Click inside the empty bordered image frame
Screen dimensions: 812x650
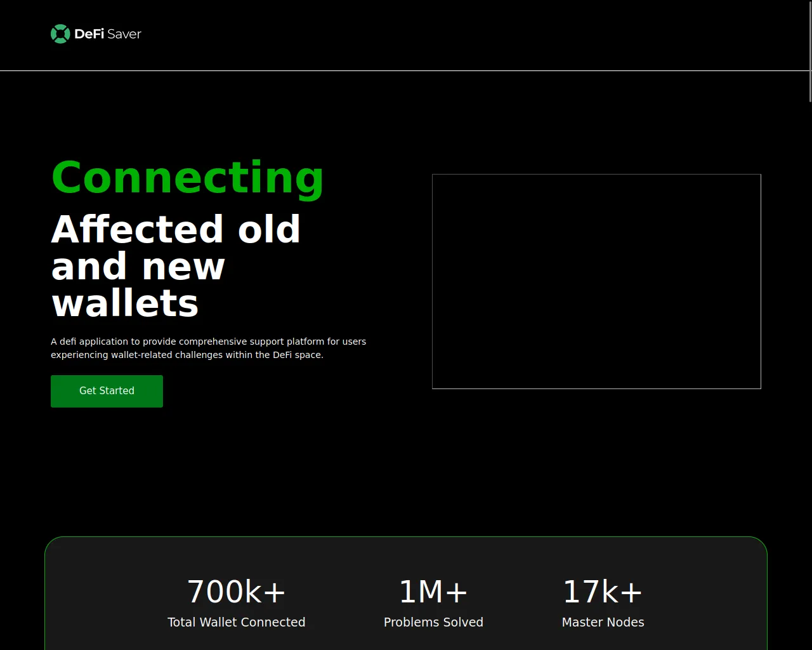pos(596,281)
